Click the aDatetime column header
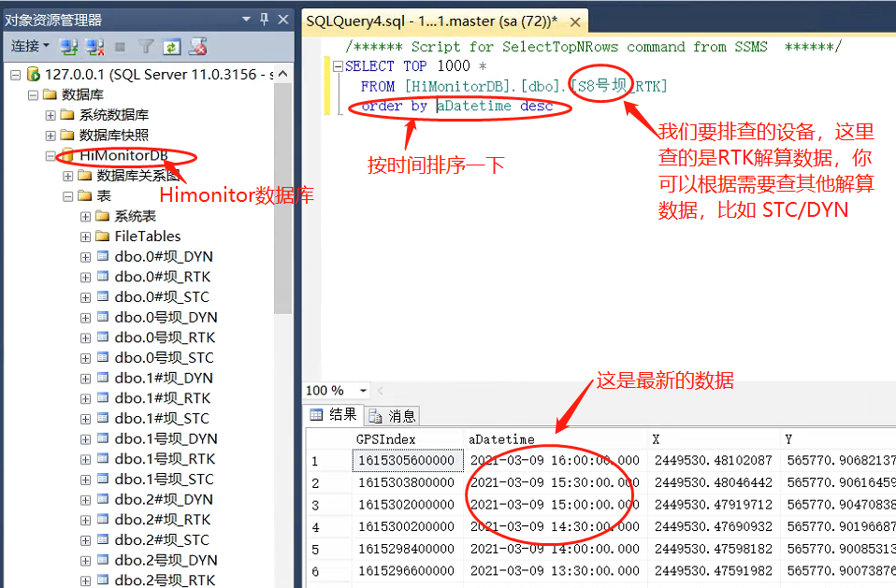 [x=501, y=439]
